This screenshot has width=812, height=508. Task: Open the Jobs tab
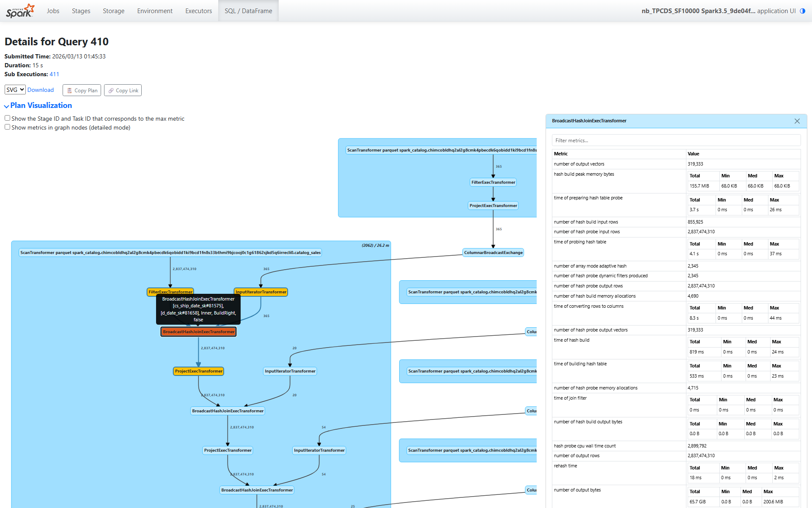tap(53, 11)
